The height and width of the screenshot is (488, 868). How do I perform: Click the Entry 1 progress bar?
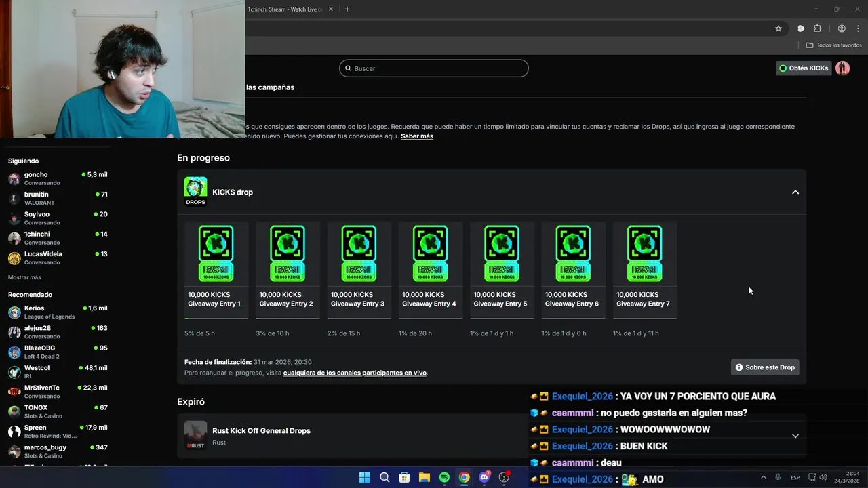(x=216, y=318)
